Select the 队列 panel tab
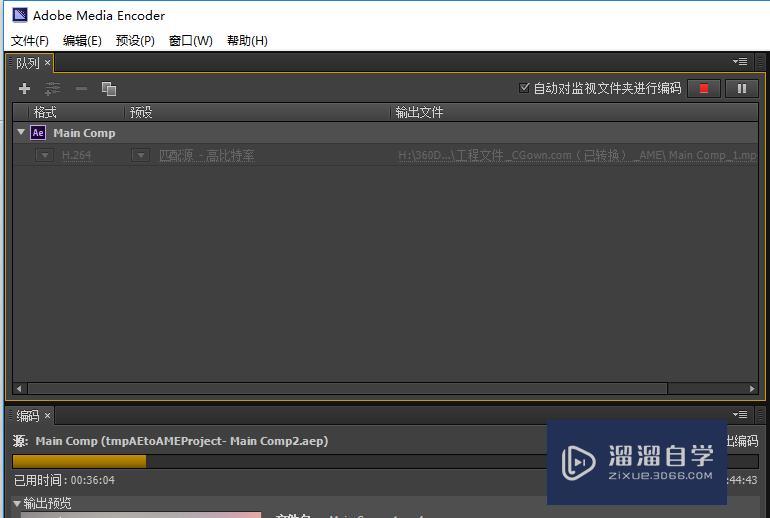This screenshot has width=770, height=518. coord(27,63)
